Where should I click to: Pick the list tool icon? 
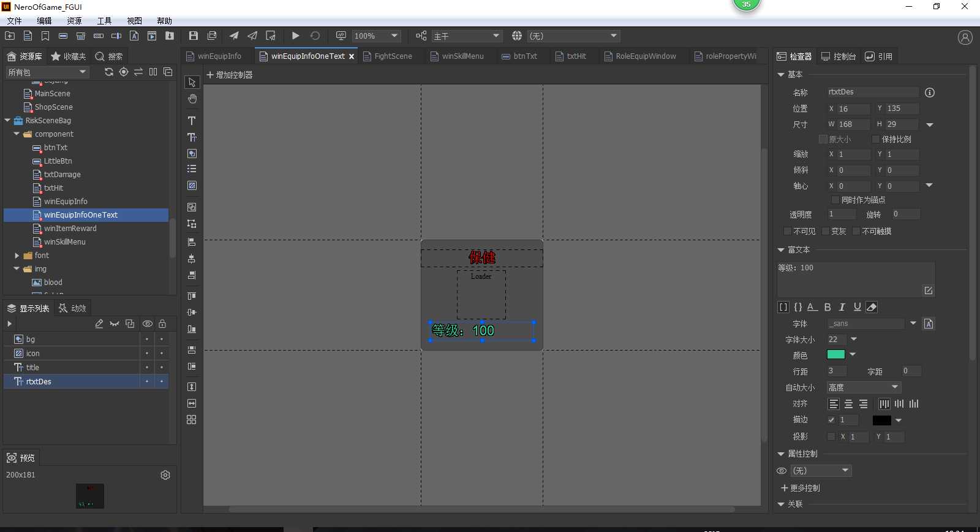[192, 169]
